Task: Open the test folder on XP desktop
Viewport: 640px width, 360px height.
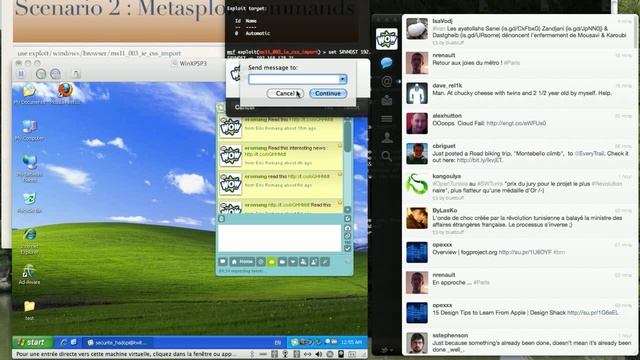Action: click(29, 310)
